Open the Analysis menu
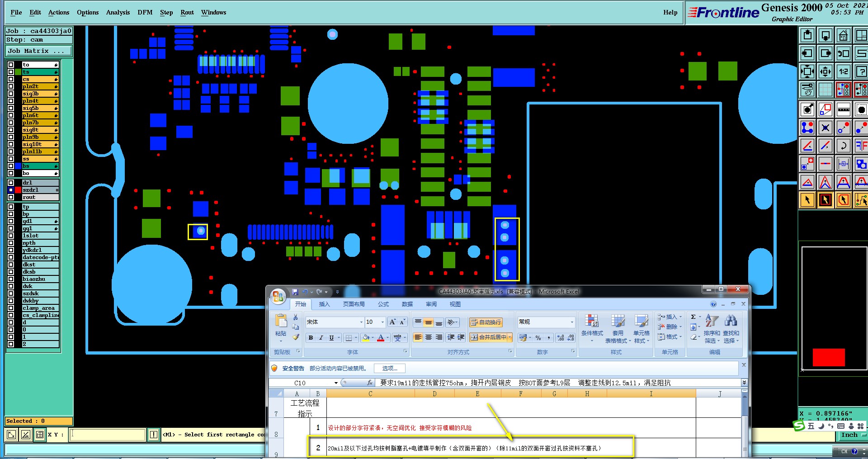This screenshot has width=868, height=459. [118, 12]
